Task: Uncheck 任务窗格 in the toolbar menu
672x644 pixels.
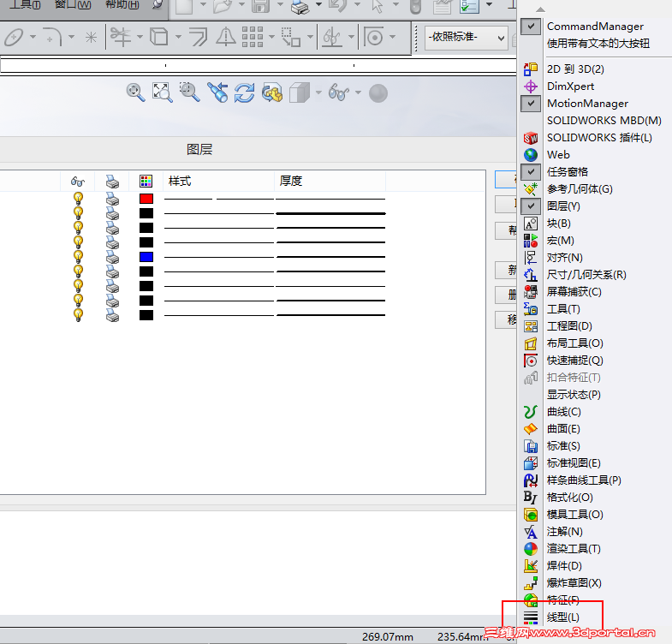Action: pyautogui.click(x=531, y=172)
